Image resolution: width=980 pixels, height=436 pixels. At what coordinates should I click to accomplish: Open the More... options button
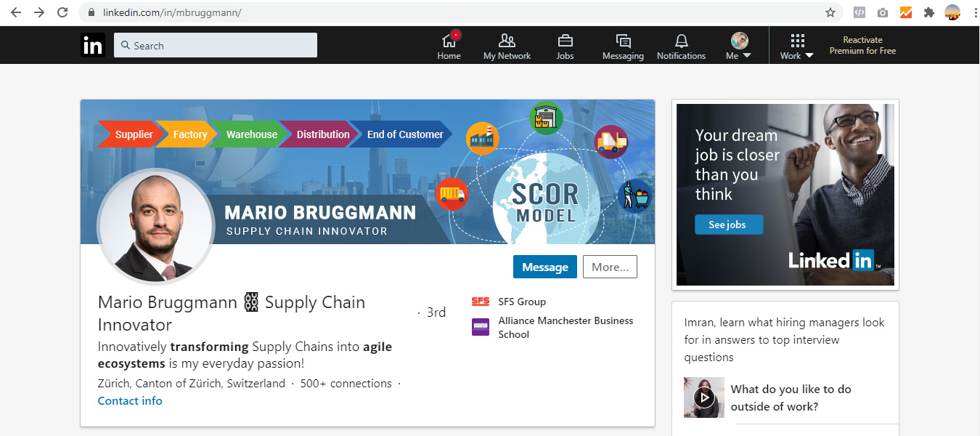point(610,267)
